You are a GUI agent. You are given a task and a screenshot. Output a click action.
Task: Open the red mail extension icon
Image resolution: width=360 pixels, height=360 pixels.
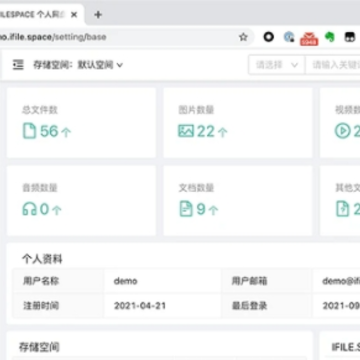(x=309, y=38)
